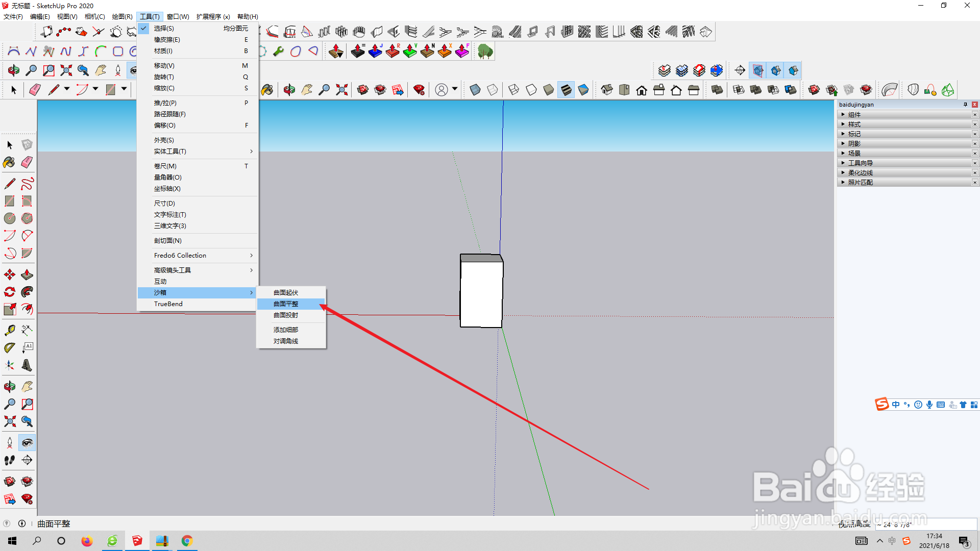Select the Follow Me tool in the left toolbar
This screenshot has width=980, height=551.
[27, 292]
